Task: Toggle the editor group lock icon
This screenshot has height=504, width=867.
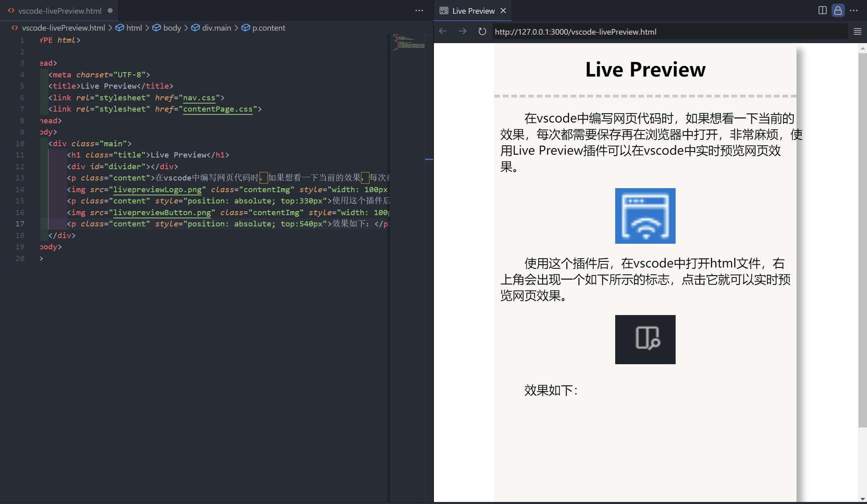Action: [x=838, y=10]
